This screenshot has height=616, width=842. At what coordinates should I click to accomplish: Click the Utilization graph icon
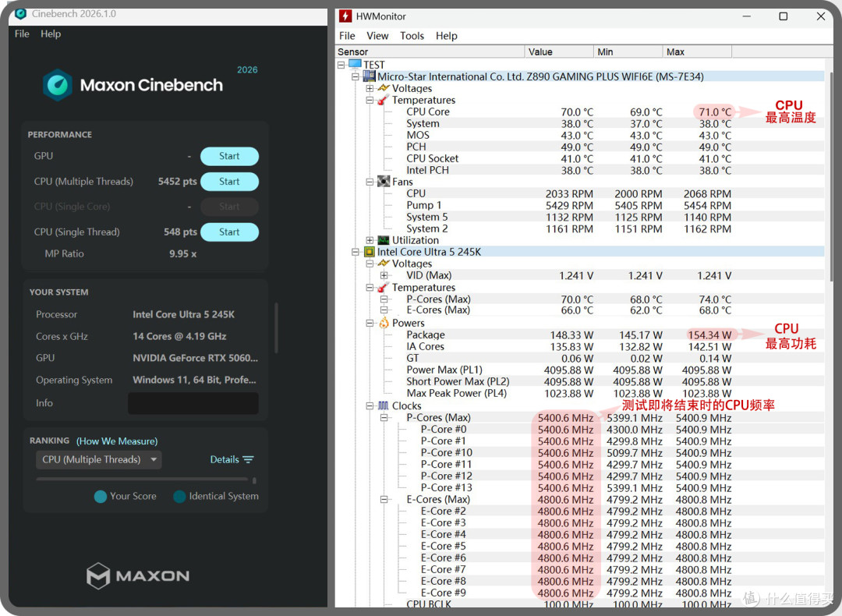[384, 240]
